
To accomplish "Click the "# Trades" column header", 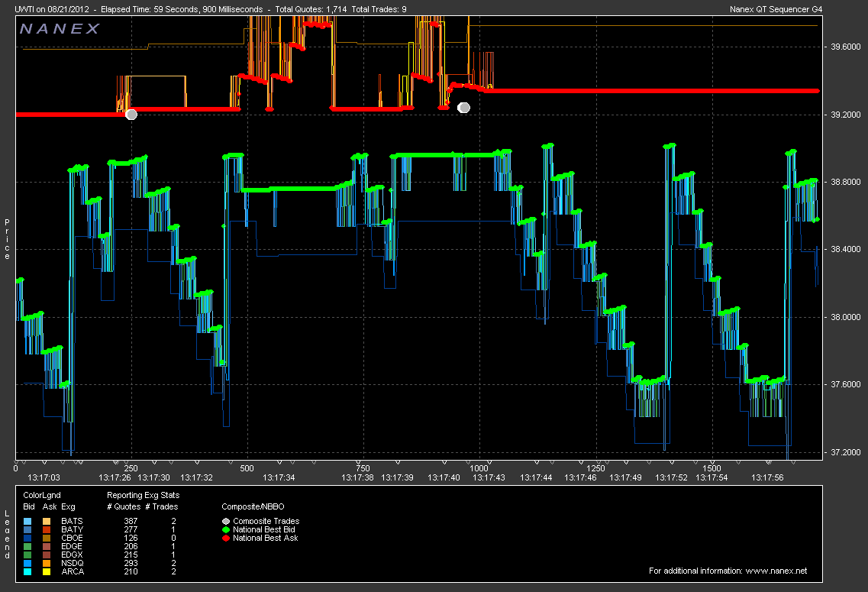I will point(163,506).
